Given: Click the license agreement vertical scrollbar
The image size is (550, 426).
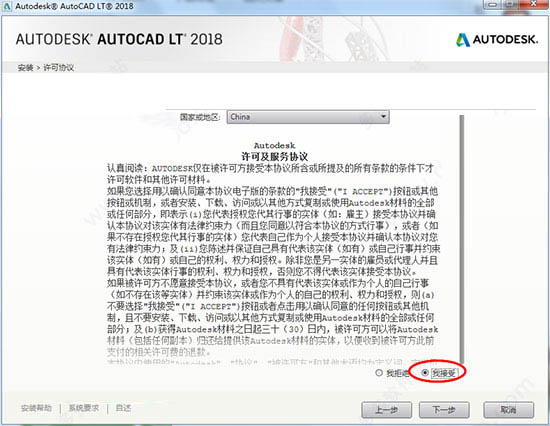Looking at the screenshot, I should pyautogui.click(x=462, y=239).
